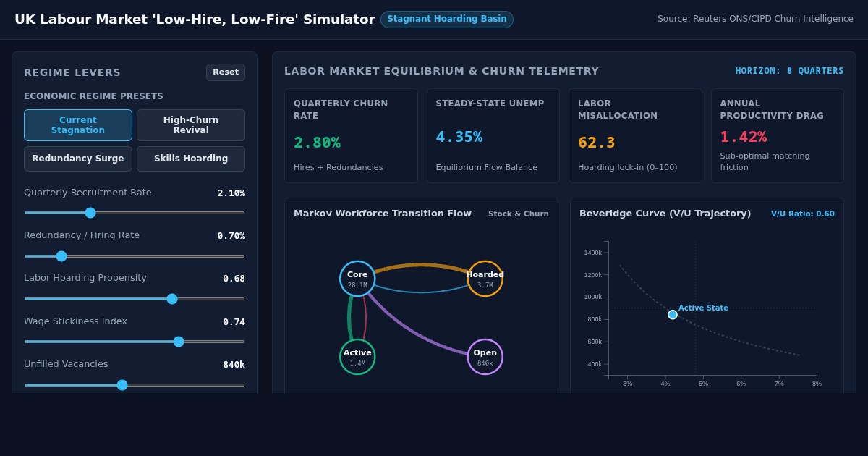Click the Hoarding lock-in (0–100) caption

pos(628,168)
